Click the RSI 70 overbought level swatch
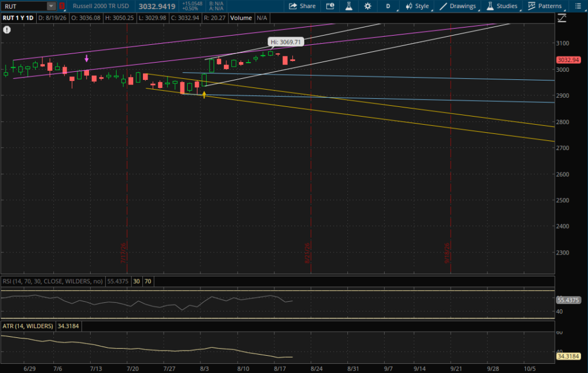Viewport: 588px width, 373px height. pos(148,282)
